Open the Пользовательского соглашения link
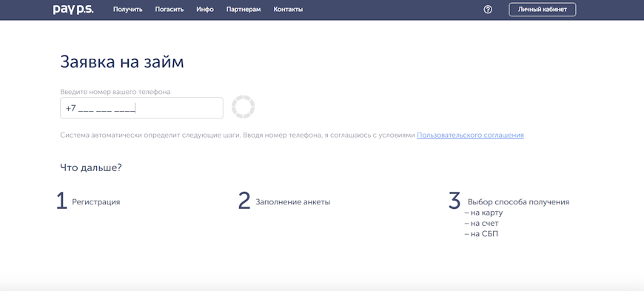644x291 pixels. tap(470, 135)
